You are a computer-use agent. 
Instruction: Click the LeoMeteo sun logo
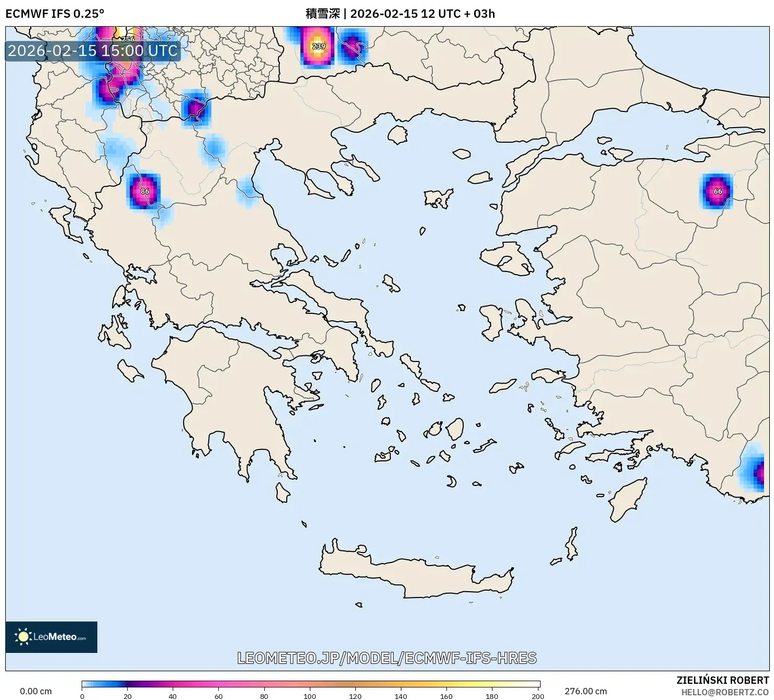tap(23, 637)
